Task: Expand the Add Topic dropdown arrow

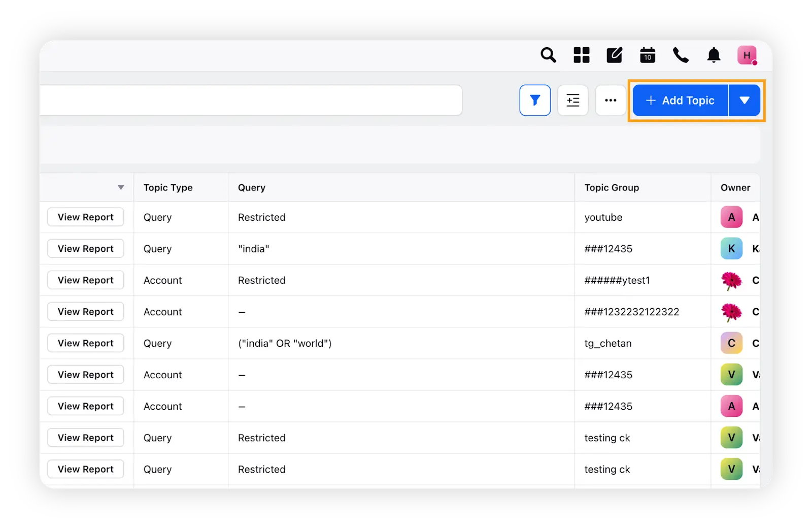Action: coord(745,100)
